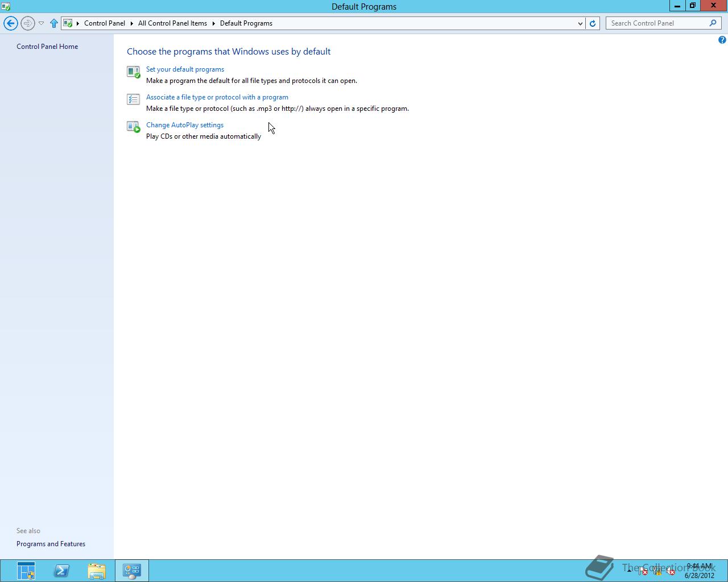Go to Control Panel Home
This screenshot has width=728, height=582.
[x=47, y=47]
